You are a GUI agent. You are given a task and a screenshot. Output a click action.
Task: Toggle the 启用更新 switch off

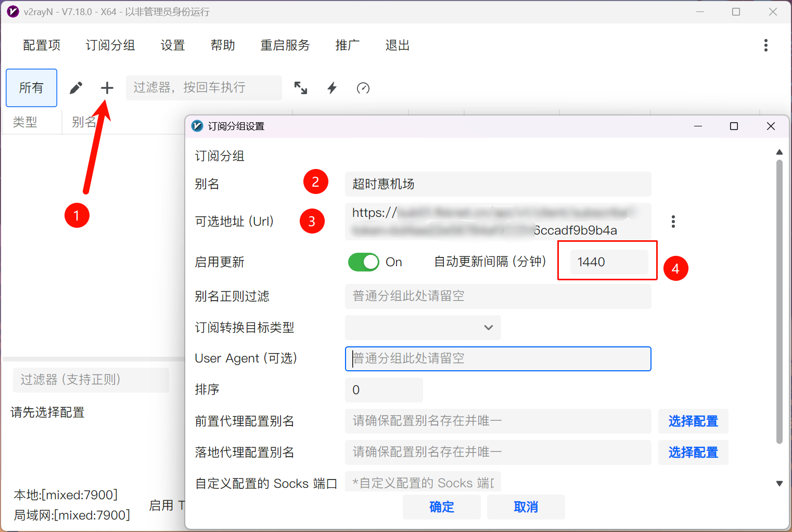click(364, 262)
